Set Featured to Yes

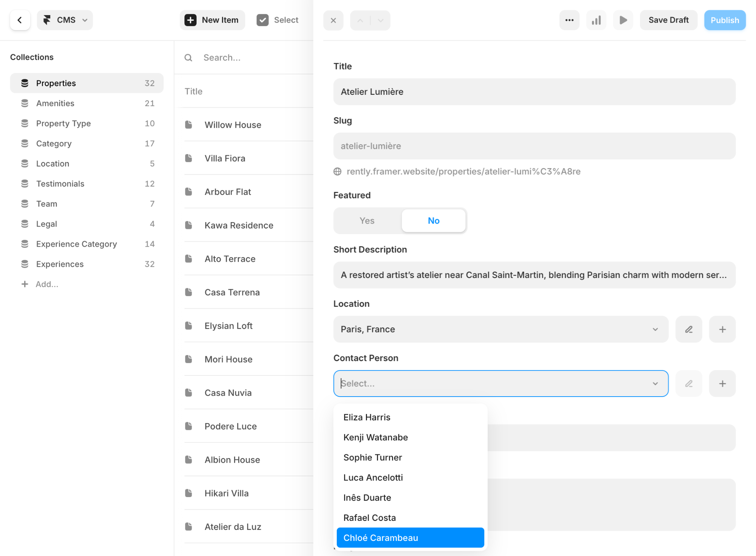(x=367, y=221)
